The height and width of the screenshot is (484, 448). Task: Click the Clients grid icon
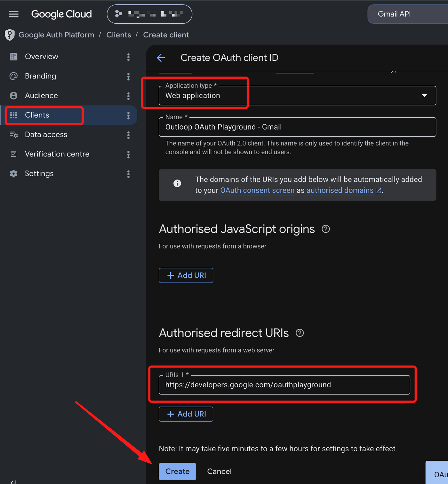(x=13, y=115)
